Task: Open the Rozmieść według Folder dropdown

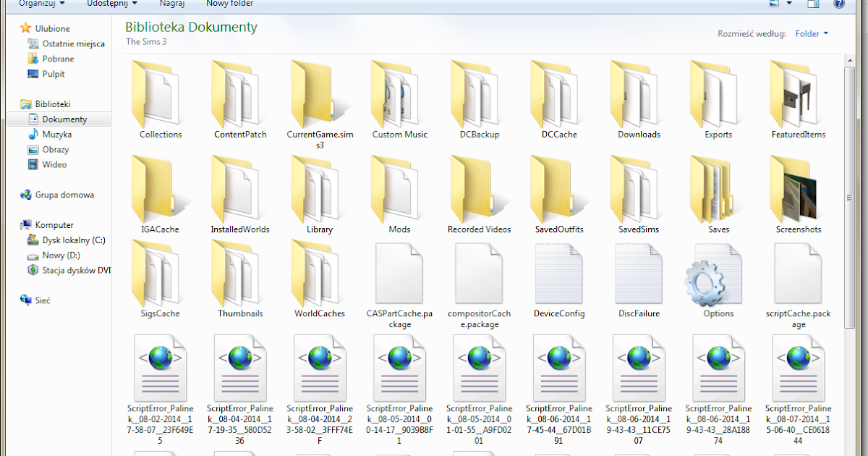Action: tap(812, 33)
